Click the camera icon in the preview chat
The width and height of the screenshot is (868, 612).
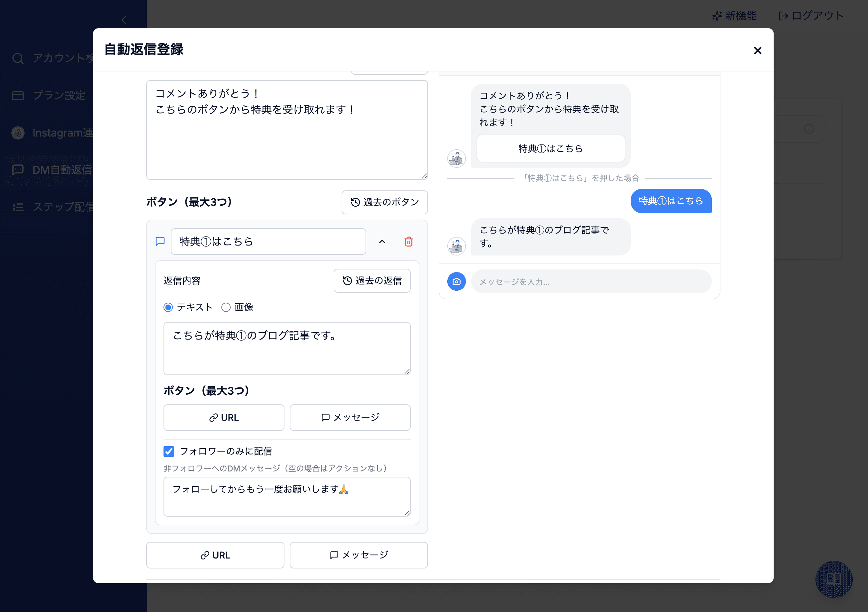456,282
